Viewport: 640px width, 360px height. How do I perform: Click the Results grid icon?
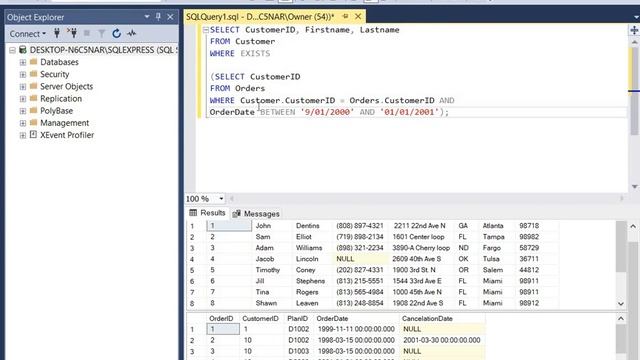click(193, 213)
